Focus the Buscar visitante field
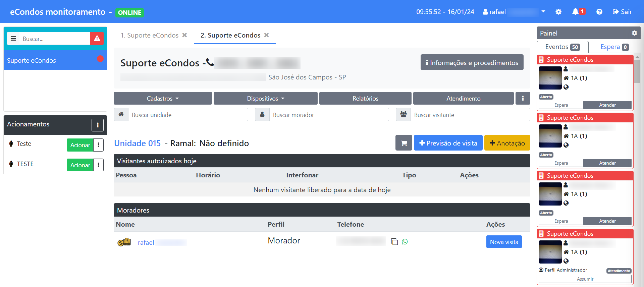This screenshot has width=644, height=287. click(x=470, y=115)
